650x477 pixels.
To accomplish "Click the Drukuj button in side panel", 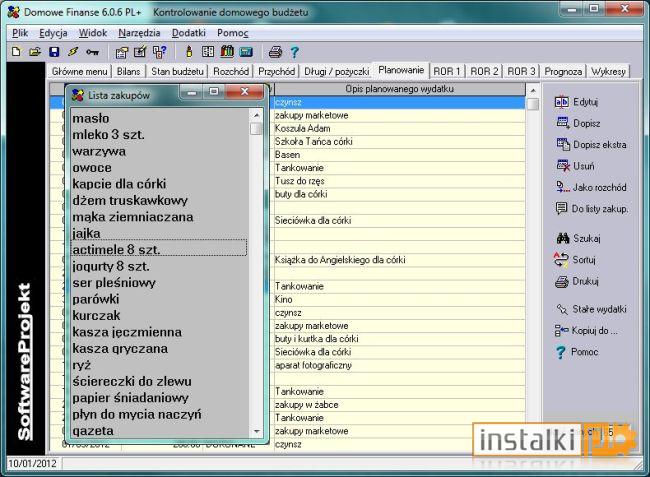I will pos(577,281).
